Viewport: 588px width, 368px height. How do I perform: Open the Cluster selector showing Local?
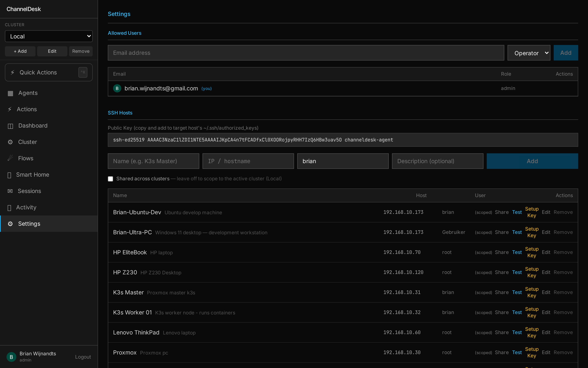49,36
